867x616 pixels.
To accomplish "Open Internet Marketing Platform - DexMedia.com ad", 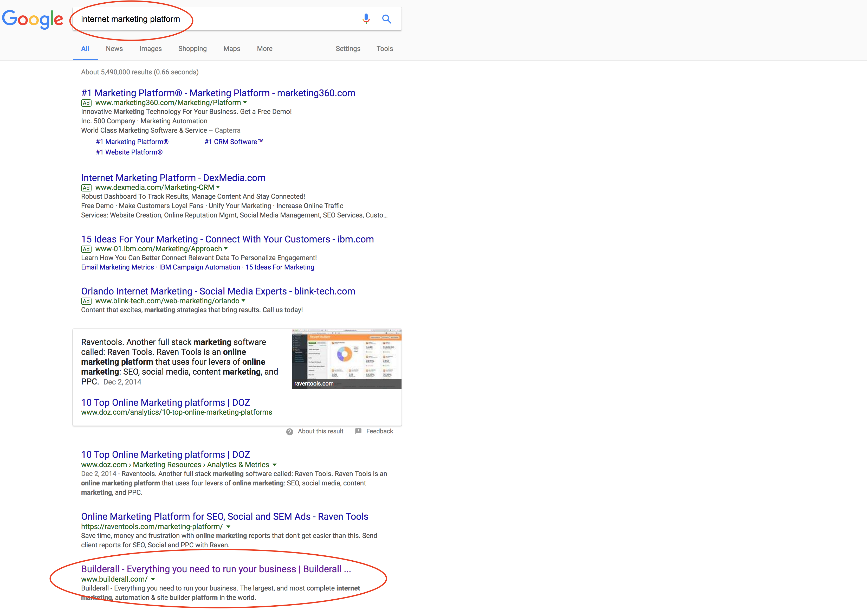I will 173,178.
